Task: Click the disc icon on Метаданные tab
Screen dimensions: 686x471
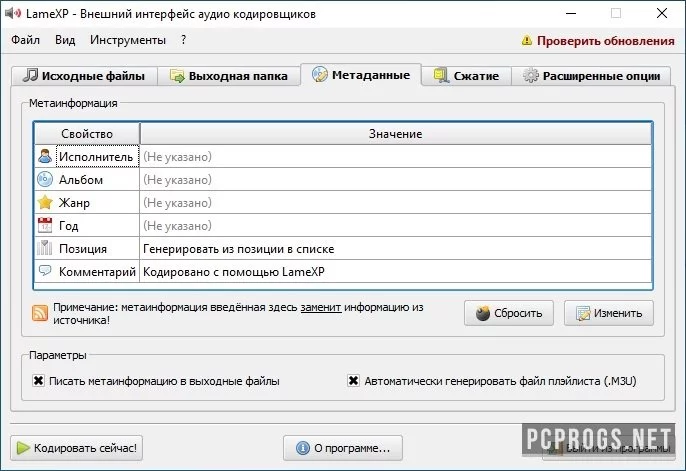Action: pyautogui.click(x=319, y=75)
